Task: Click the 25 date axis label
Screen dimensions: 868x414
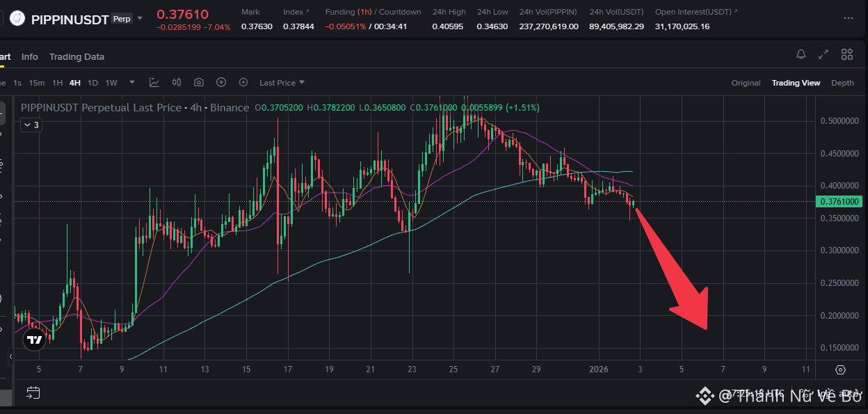Action: click(x=453, y=369)
